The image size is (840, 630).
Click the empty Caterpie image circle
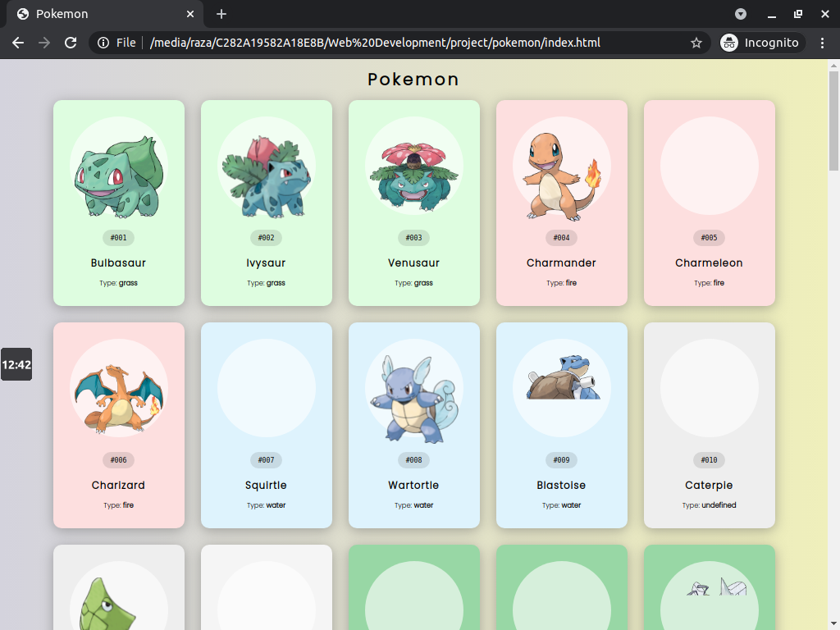coord(710,388)
